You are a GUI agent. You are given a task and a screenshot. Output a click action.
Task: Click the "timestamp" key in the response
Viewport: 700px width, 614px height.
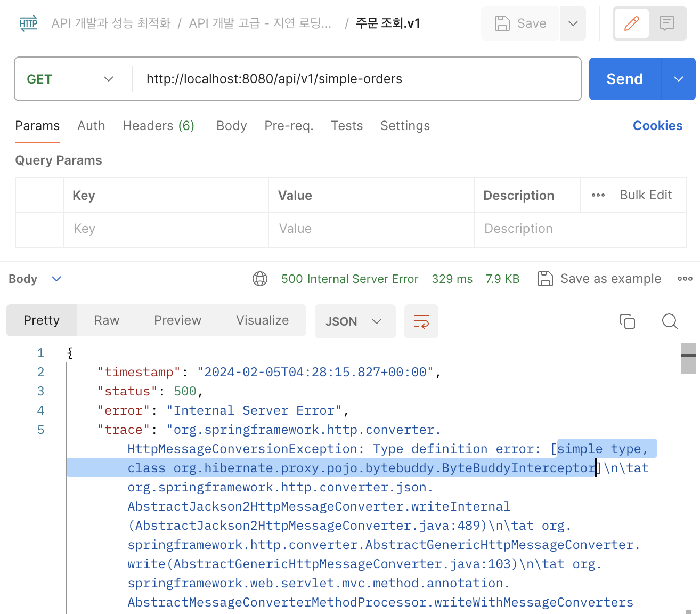pyautogui.click(x=139, y=372)
